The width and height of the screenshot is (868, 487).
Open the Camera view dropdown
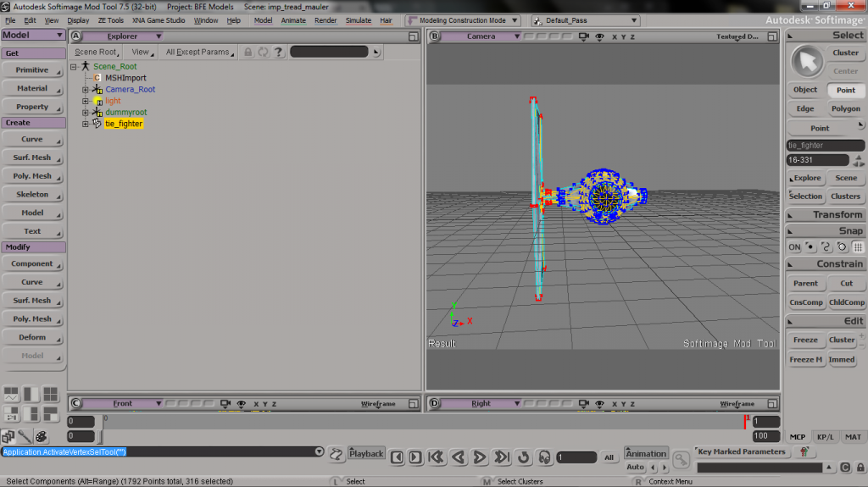[x=481, y=36]
